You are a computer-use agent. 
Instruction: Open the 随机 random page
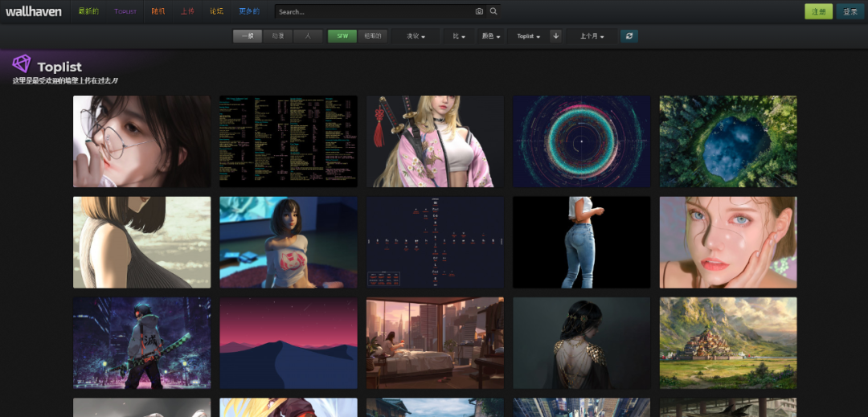pyautogui.click(x=158, y=11)
